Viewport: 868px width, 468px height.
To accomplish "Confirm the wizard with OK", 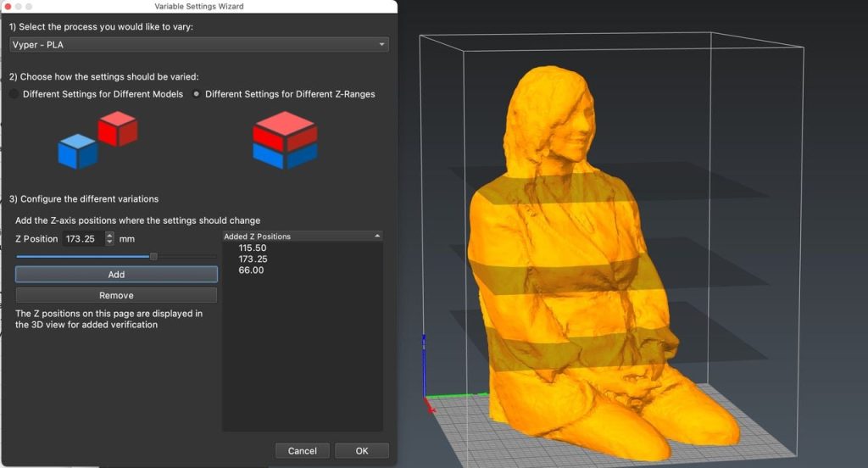I will (361, 451).
